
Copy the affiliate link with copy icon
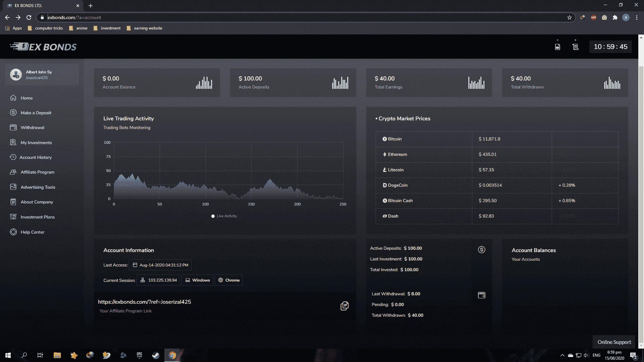coord(344,306)
